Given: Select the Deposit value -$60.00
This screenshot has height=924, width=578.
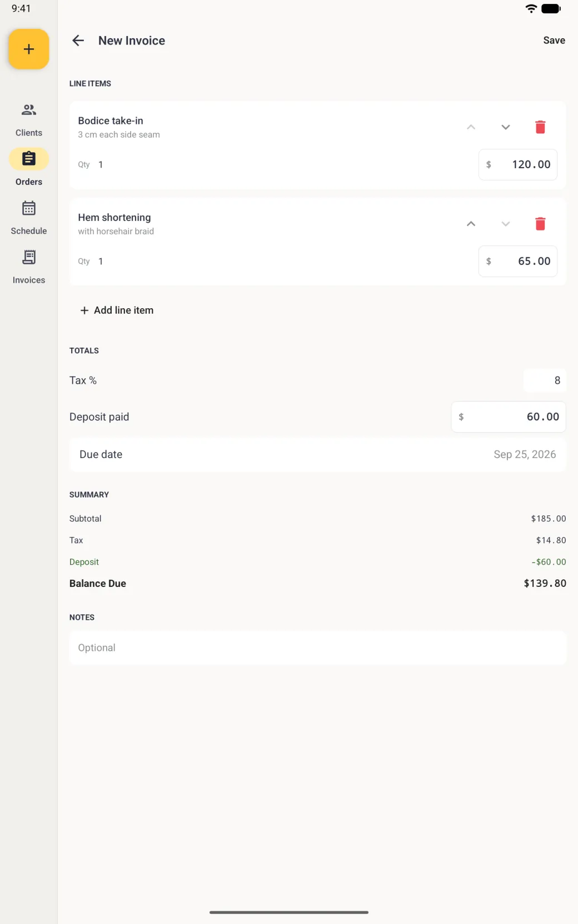Looking at the screenshot, I should click(549, 562).
